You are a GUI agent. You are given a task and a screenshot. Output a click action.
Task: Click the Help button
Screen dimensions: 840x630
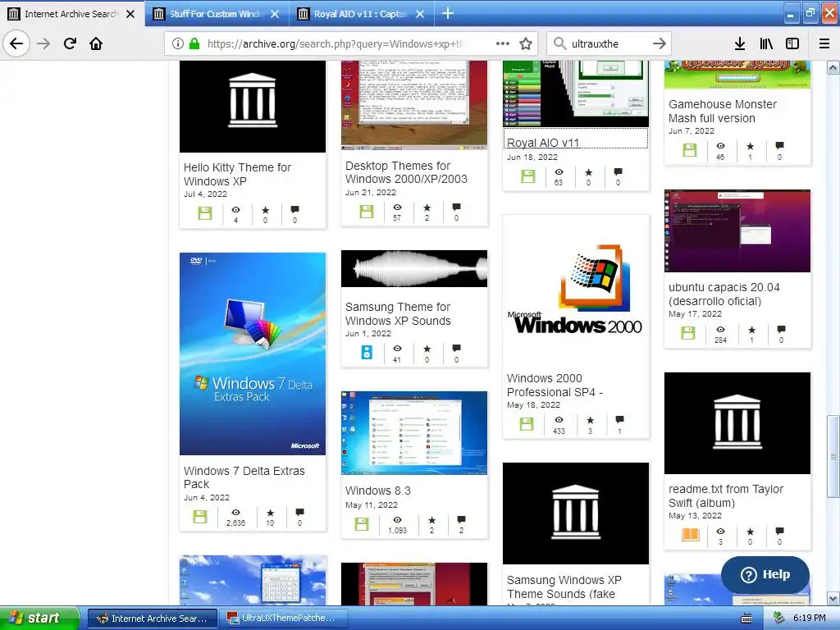click(x=765, y=574)
